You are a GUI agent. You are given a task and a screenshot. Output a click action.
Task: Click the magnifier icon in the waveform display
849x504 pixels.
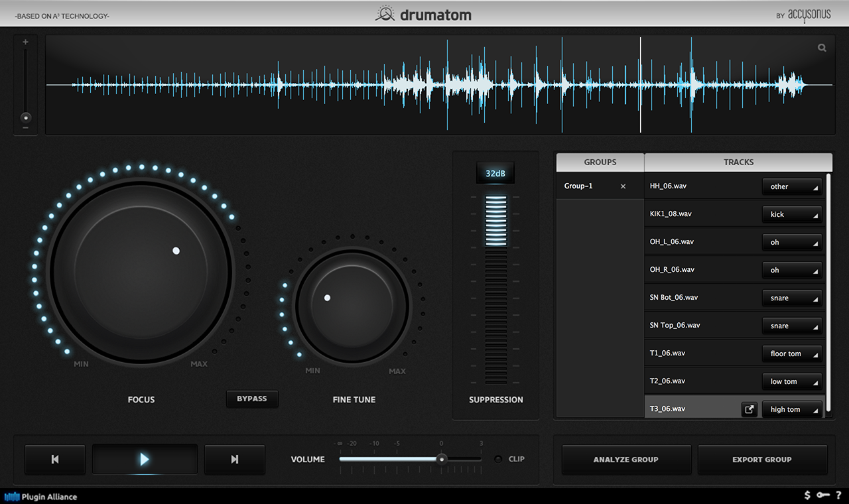coord(822,48)
